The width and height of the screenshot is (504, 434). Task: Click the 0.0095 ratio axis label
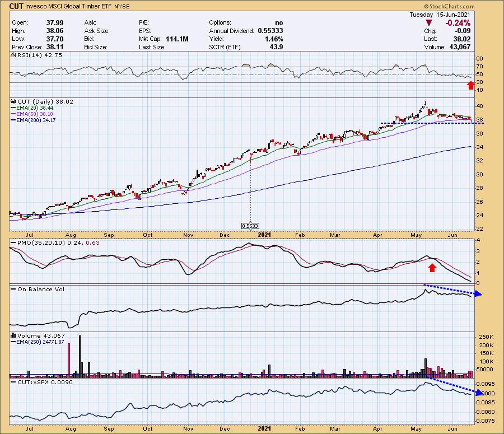pyautogui.click(x=486, y=384)
